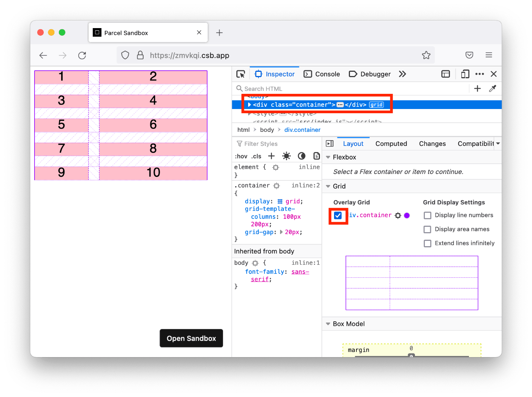532x397 pixels.
Task: Bookmark page with star icon
Action: tap(426, 55)
